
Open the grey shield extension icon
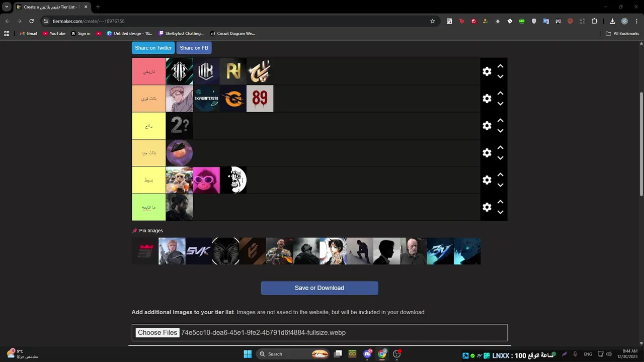click(x=534, y=21)
